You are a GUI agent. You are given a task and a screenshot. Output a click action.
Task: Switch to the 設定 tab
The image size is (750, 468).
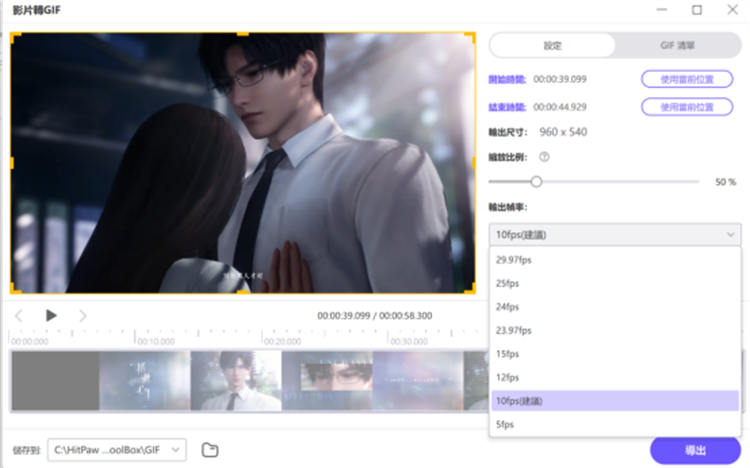(x=552, y=46)
